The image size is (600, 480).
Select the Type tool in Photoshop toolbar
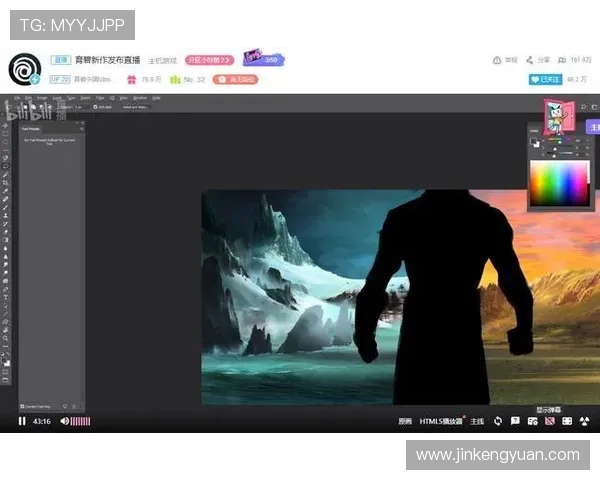click(6, 297)
